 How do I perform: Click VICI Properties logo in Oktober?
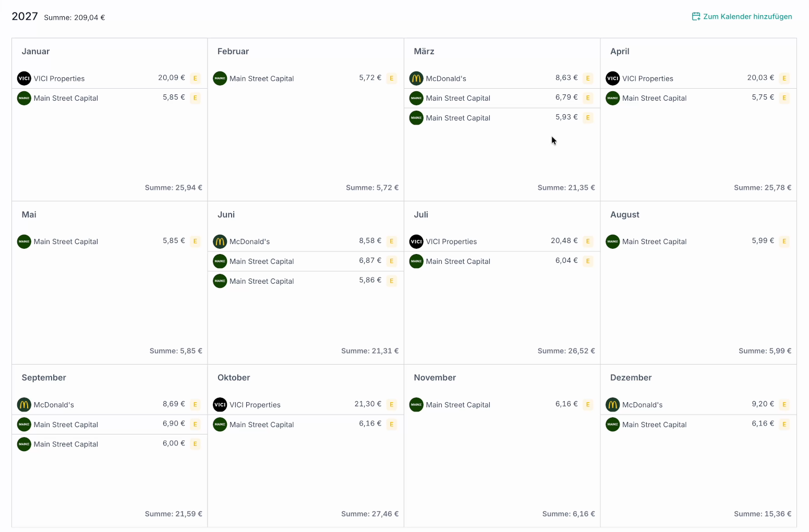pyautogui.click(x=220, y=405)
